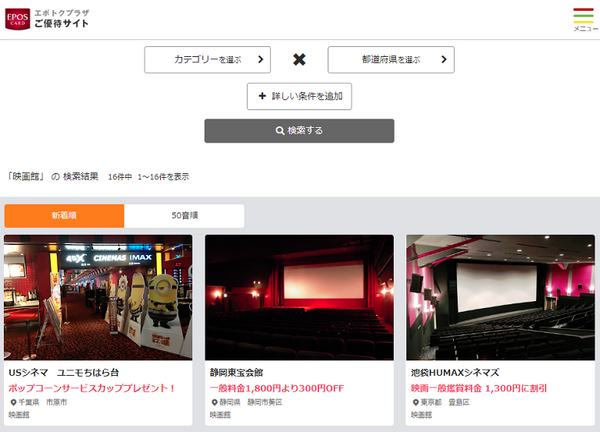Open the 都道府県を選ぶ selector

coord(391,60)
